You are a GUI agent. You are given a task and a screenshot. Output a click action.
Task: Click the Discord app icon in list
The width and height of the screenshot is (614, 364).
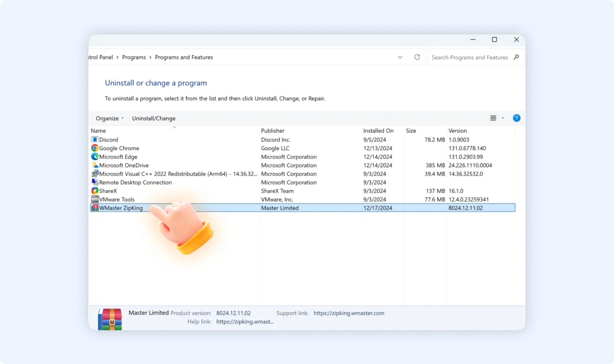[95, 139]
